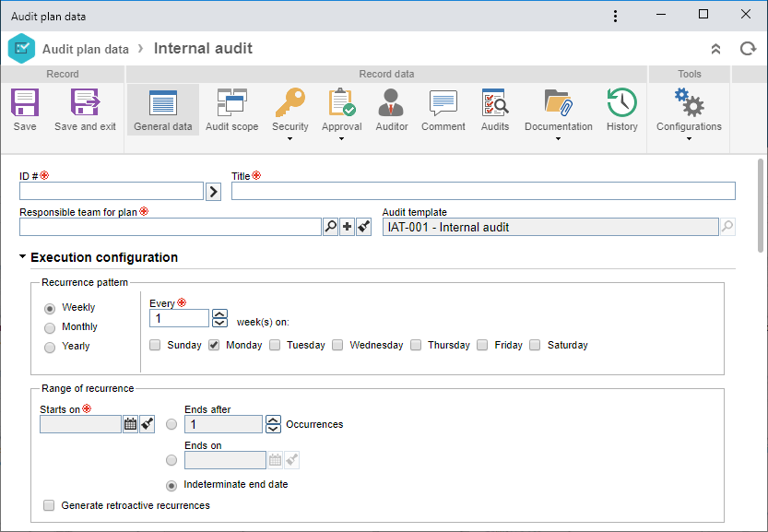Click the Documentation folder icon
The width and height of the screenshot is (768, 532).
coord(559,102)
